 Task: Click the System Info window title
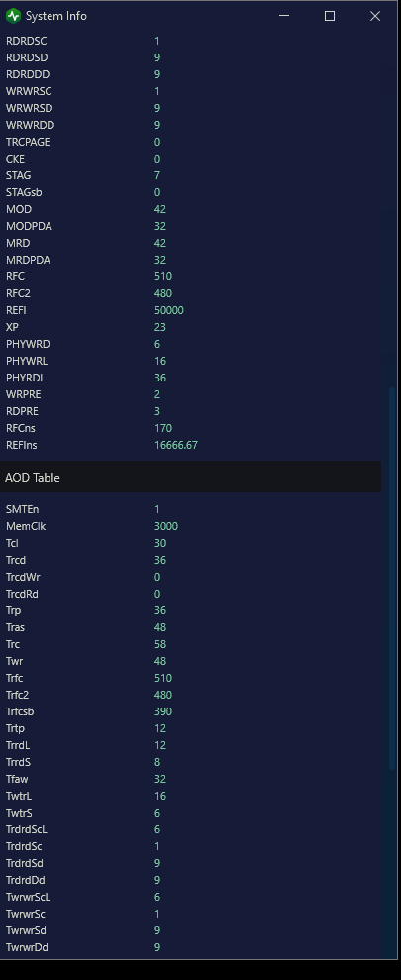56,16
